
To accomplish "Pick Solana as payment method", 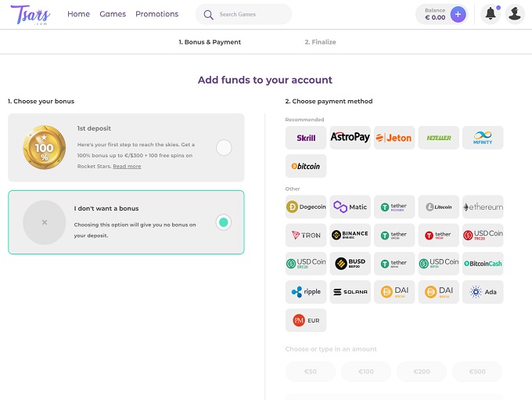I will [350, 292].
